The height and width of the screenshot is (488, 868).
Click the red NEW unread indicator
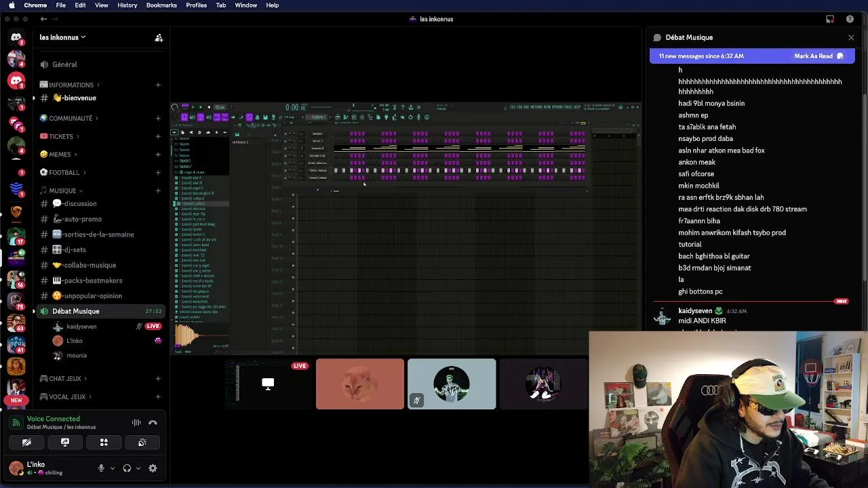16,400
